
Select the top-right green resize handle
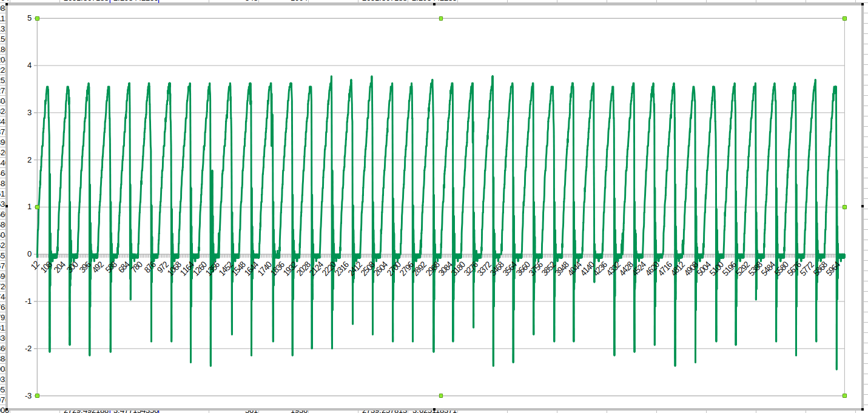[844, 19]
